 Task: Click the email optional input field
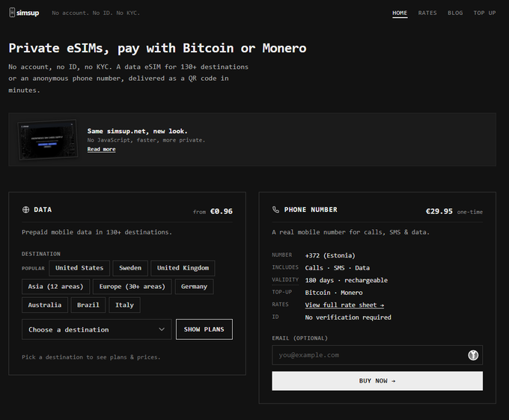tap(377, 355)
